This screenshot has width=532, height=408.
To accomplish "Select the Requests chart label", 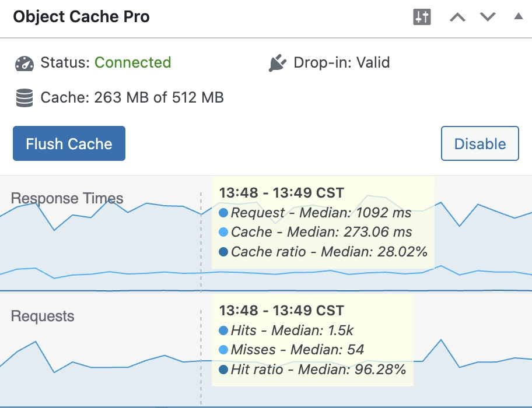I will (x=43, y=316).
